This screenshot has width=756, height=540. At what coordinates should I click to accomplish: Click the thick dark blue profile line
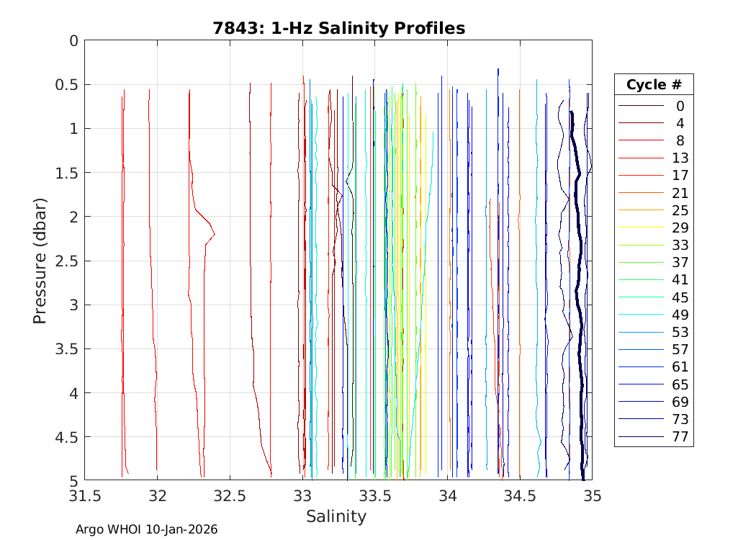coord(579,288)
